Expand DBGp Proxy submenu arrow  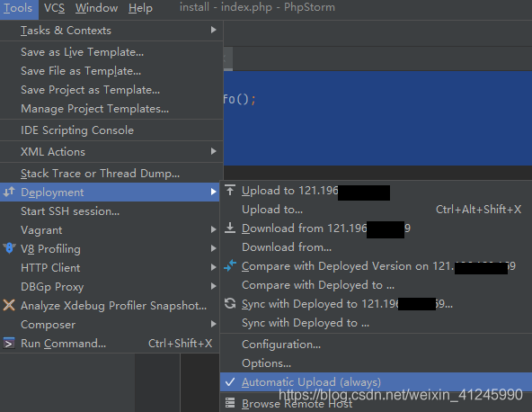click(213, 286)
